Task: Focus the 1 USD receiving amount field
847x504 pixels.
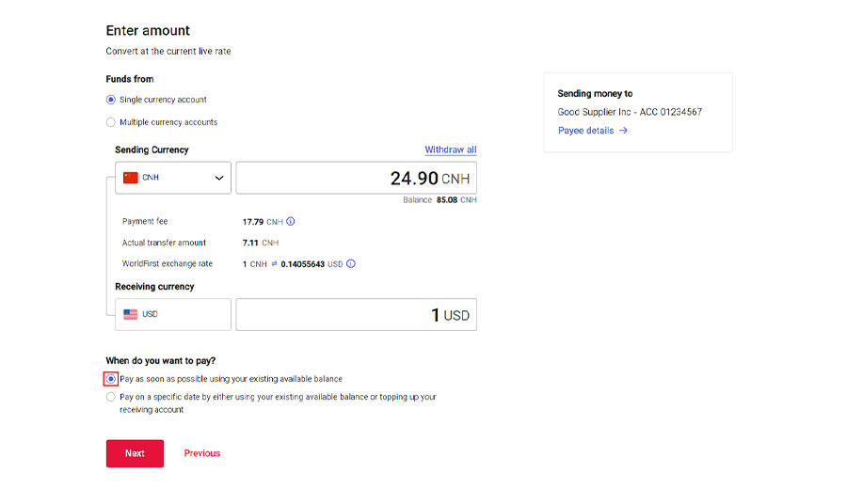Action: 356,315
